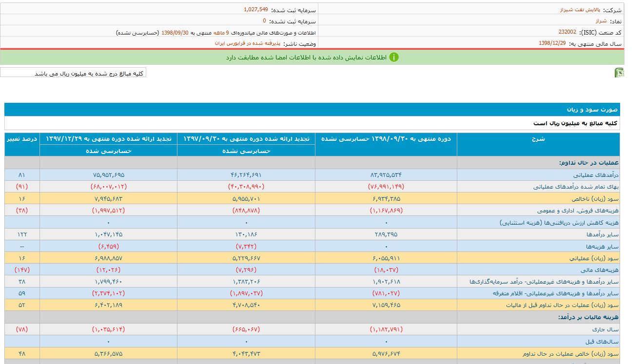Click fiscal year end date 1398/12/29
The width and height of the screenshot is (644, 364).
(x=552, y=43)
